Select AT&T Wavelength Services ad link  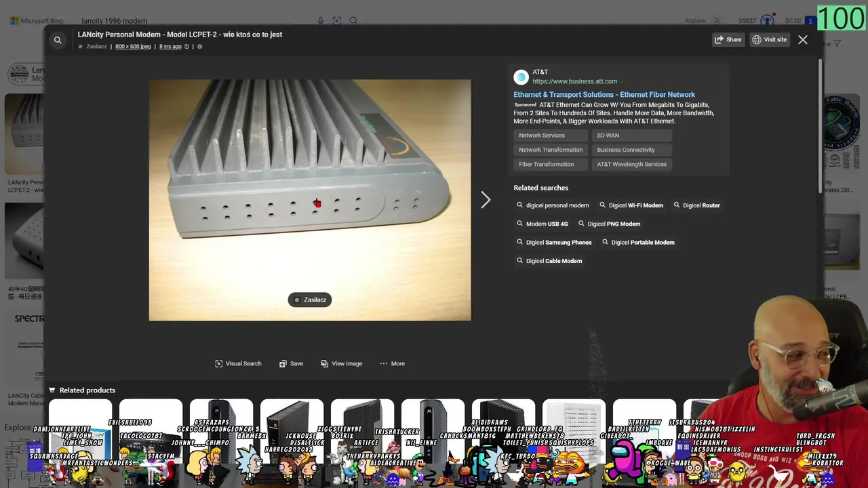click(x=631, y=164)
